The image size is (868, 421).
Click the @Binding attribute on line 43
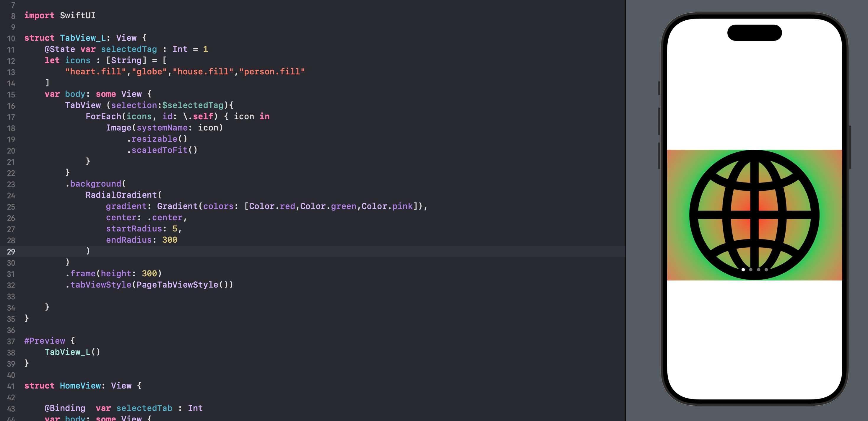pos(65,408)
